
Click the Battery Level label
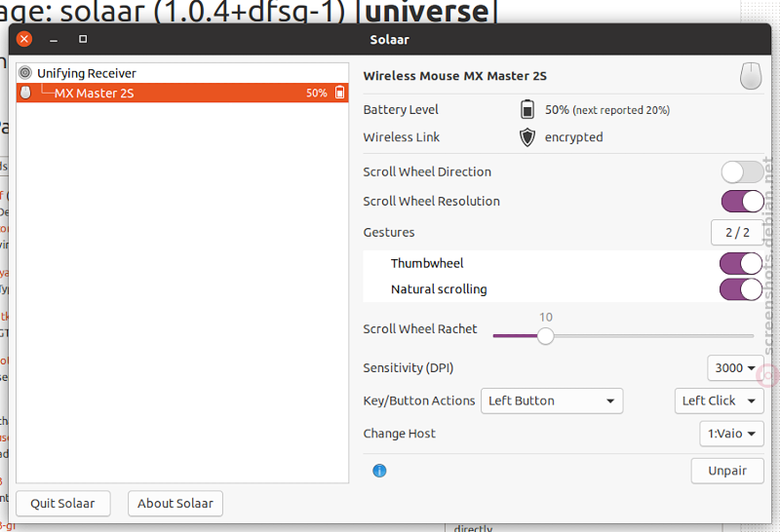[x=401, y=110]
